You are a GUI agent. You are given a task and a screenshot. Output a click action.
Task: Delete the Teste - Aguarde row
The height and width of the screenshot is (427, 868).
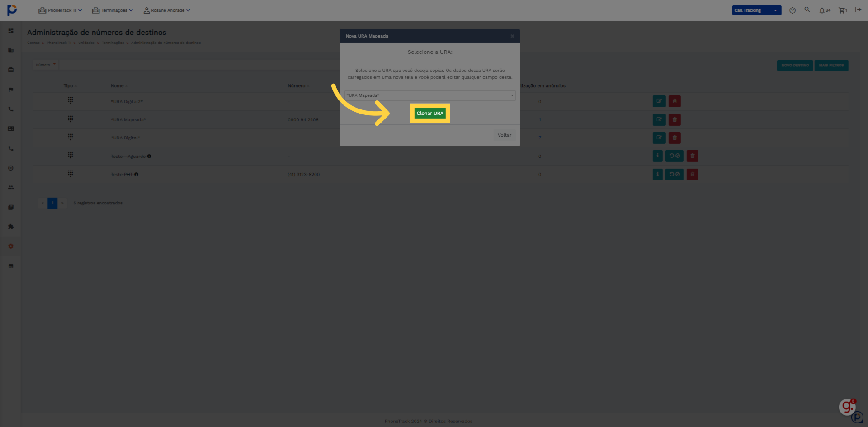point(692,156)
